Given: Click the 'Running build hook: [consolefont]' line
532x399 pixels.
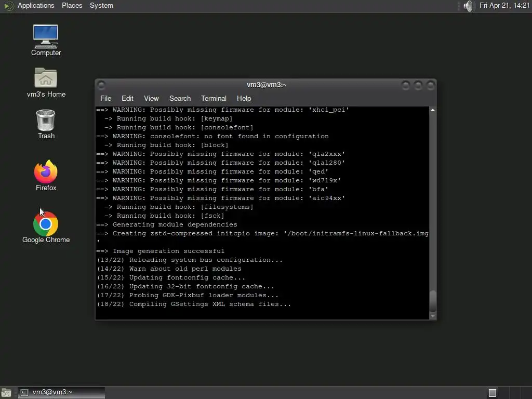Looking at the screenshot, I should [x=179, y=128].
